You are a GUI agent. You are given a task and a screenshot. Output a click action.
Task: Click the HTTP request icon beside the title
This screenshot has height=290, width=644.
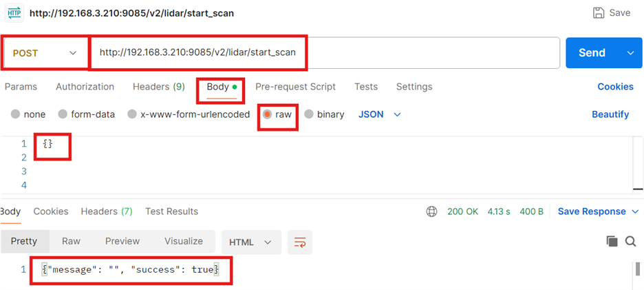click(x=14, y=13)
